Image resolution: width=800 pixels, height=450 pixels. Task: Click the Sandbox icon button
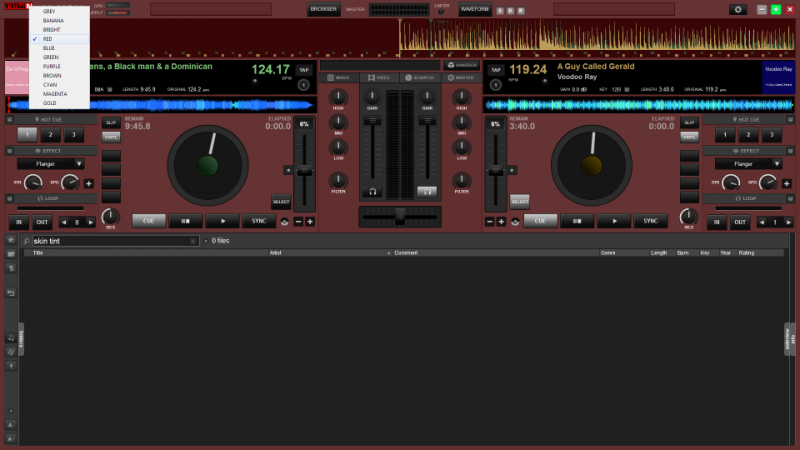(x=462, y=65)
